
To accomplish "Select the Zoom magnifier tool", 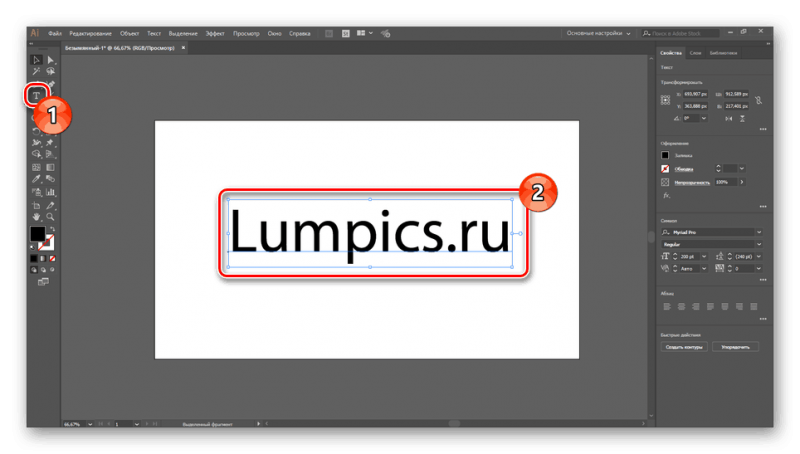I will tap(50, 217).
